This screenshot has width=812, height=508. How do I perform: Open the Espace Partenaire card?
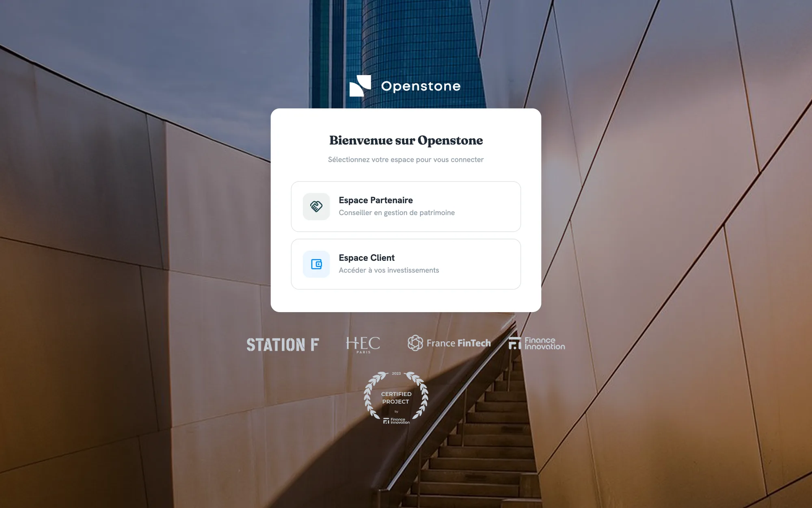coord(406,206)
